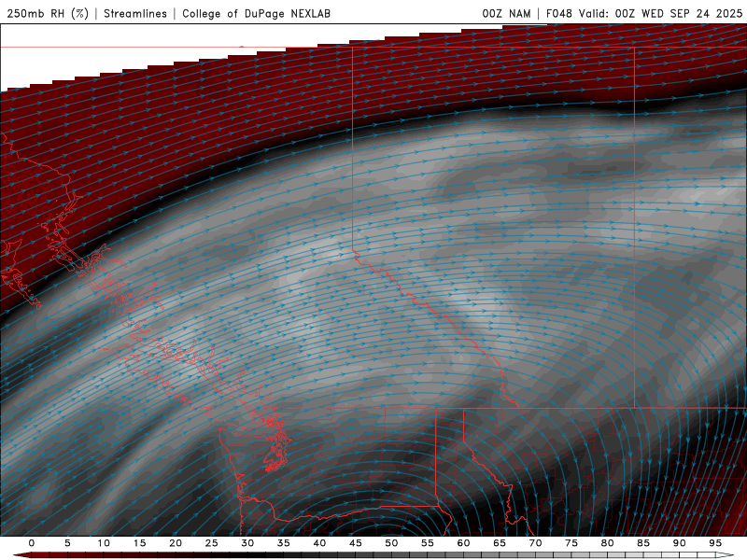Click the "5" colorbar tick label
The height and width of the screenshot is (560, 747).
67,543
